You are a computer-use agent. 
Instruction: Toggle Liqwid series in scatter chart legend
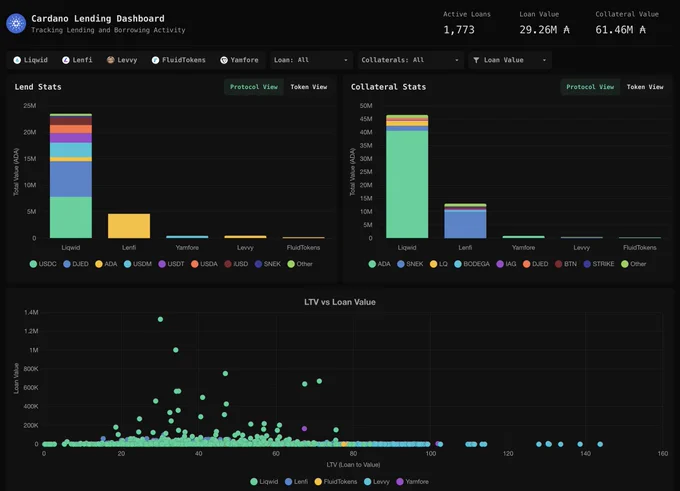pyautogui.click(x=265, y=481)
